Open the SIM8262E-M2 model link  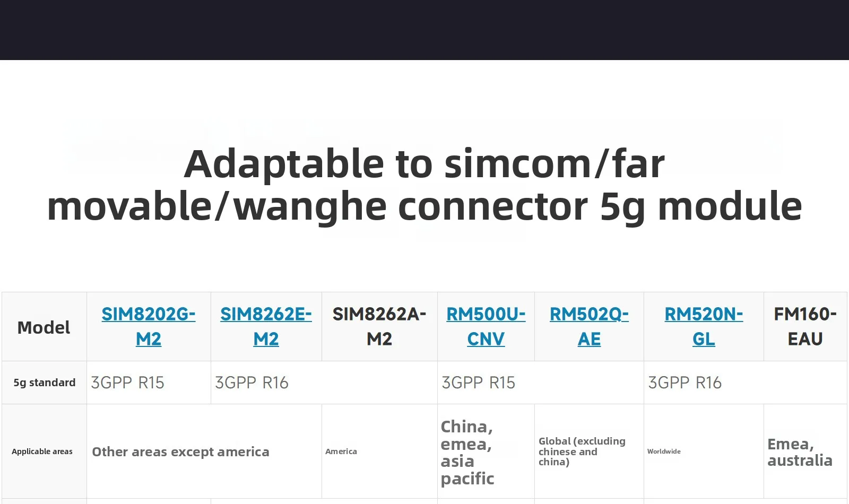point(266,326)
